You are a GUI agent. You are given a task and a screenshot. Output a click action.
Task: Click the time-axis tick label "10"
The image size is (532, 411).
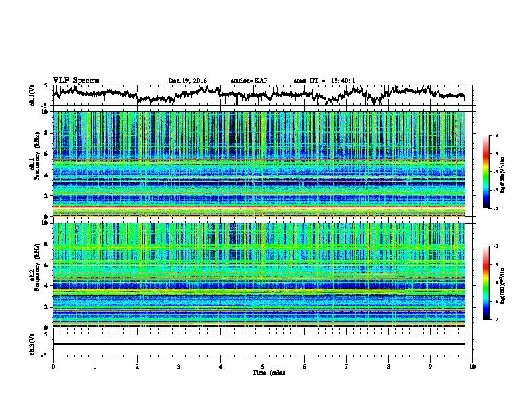pos(472,367)
